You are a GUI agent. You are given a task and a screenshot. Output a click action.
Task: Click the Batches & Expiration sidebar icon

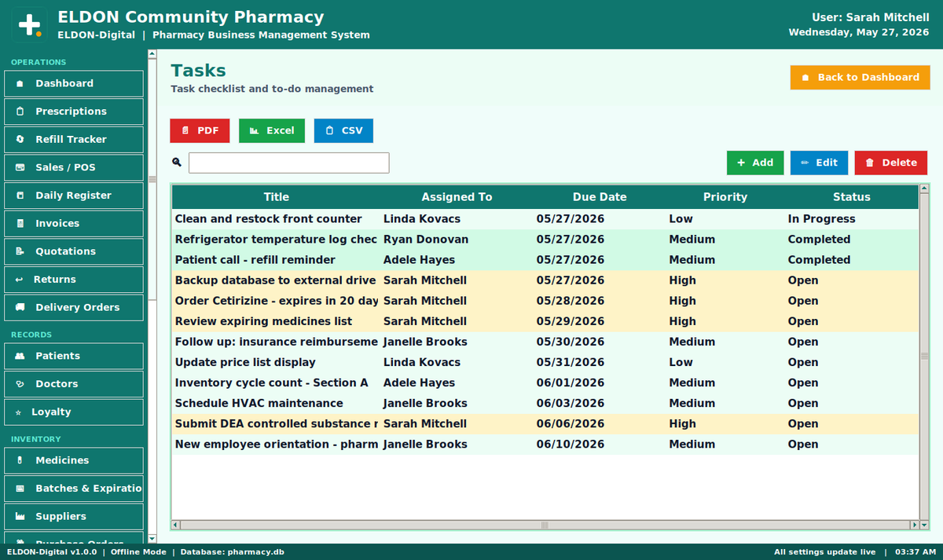20,489
